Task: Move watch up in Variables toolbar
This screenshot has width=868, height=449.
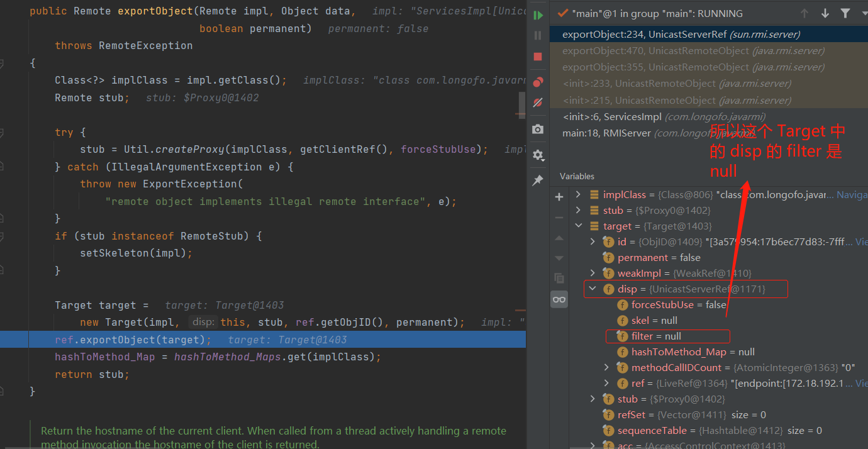Action: [559, 238]
